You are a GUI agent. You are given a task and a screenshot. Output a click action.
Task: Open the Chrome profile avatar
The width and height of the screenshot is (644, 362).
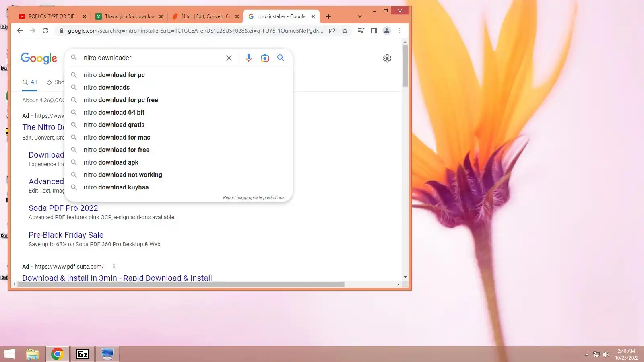tap(387, 31)
